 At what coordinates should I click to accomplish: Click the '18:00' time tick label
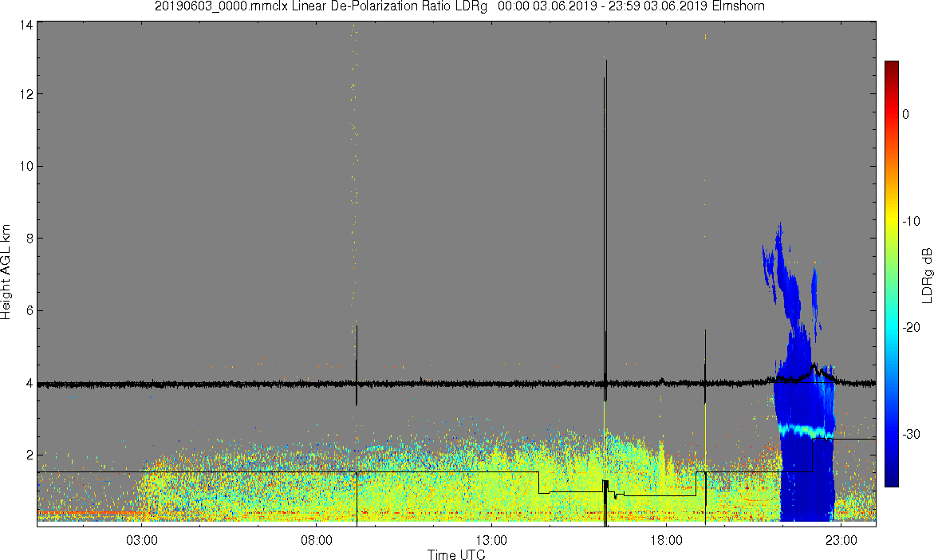click(x=666, y=540)
